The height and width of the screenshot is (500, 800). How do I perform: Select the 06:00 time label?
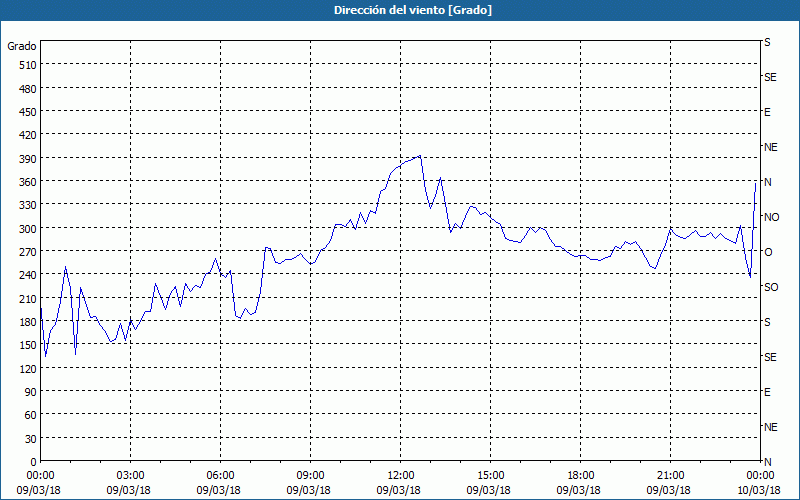(x=220, y=476)
